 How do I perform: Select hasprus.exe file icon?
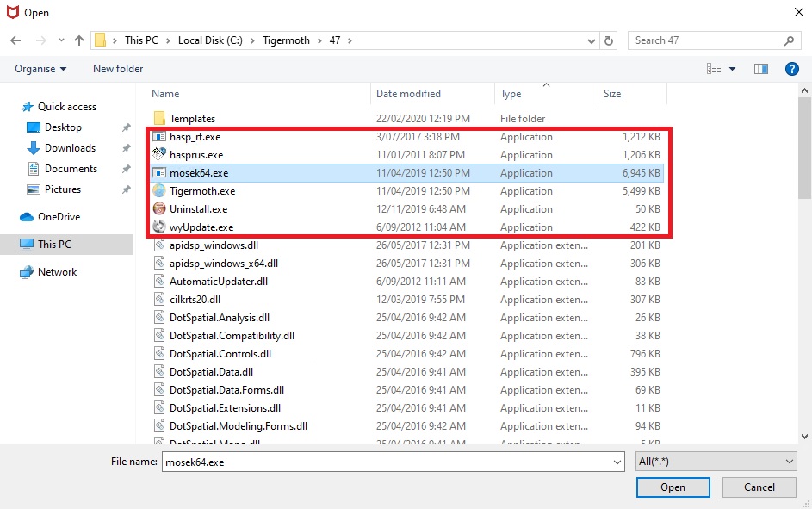[x=159, y=154]
